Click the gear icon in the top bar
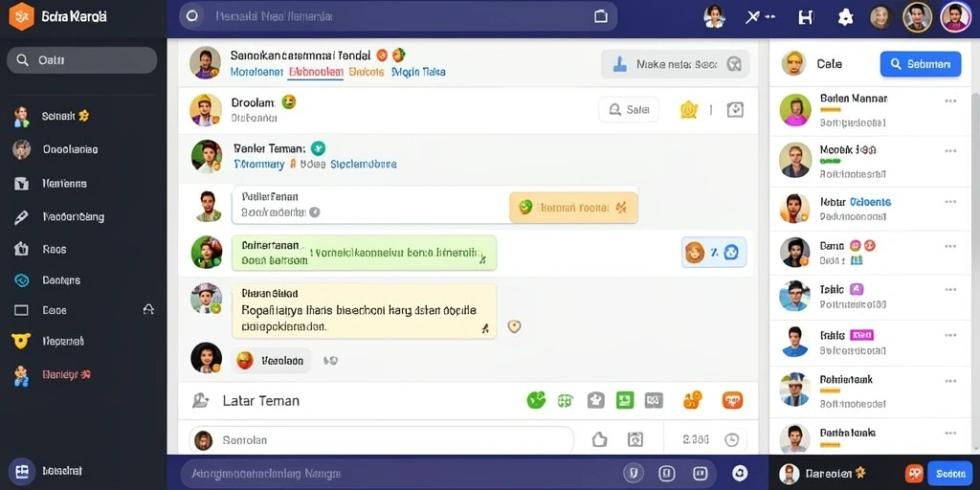The width and height of the screenshot is (980, 490). (x=846, y=17)
